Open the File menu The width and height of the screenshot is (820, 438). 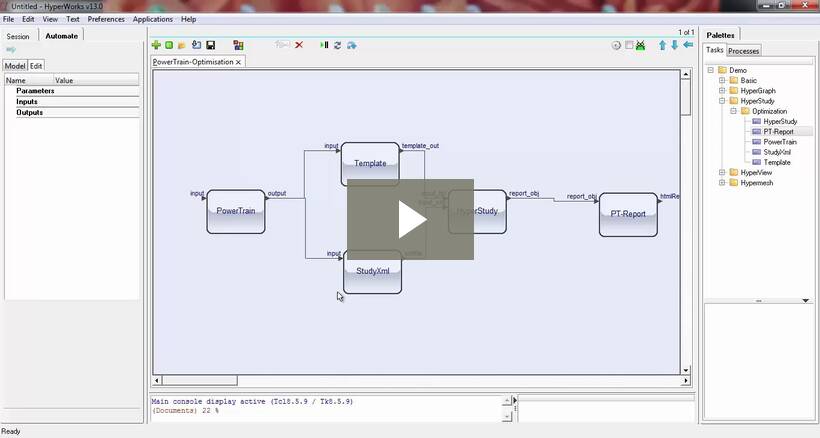pyautogui.click(x=8, y=19)
